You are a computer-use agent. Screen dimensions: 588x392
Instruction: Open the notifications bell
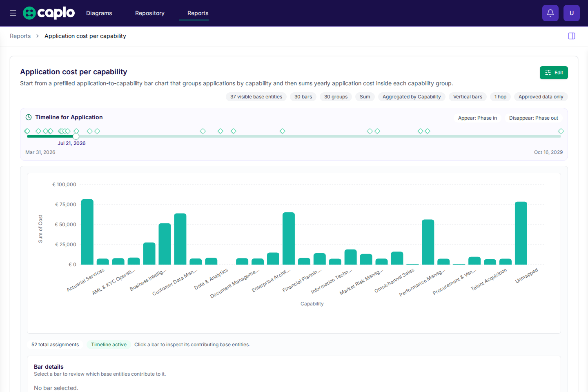[550, 13]
